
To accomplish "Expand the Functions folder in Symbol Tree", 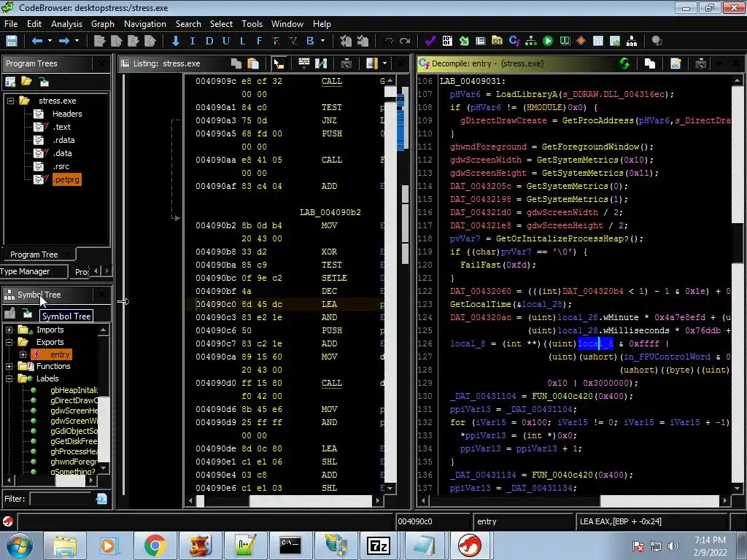I will [9, 366].
